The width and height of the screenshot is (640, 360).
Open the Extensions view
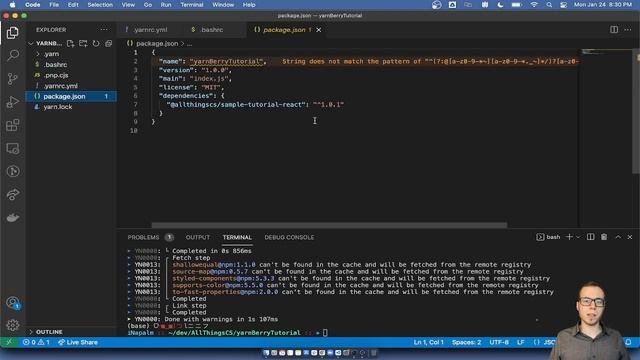tap(13, 125)
